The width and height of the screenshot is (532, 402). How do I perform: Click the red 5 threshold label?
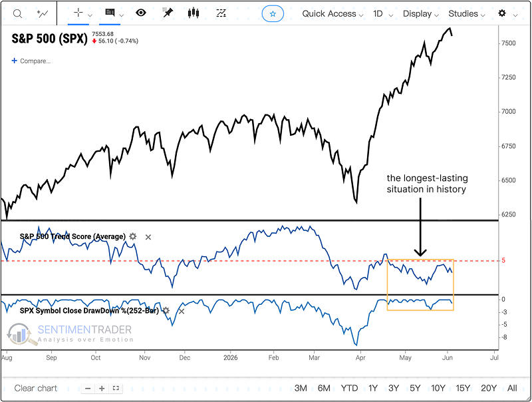click(503, 260)
